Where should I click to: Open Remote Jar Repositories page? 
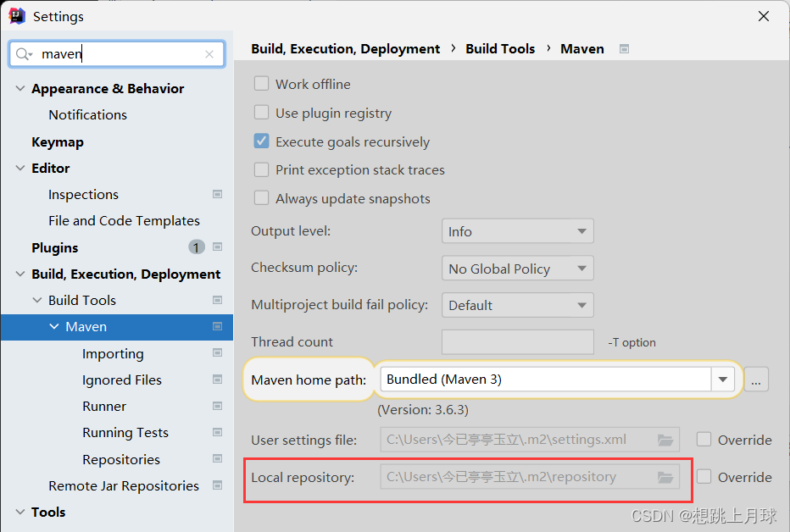click(x=124, y=485)
